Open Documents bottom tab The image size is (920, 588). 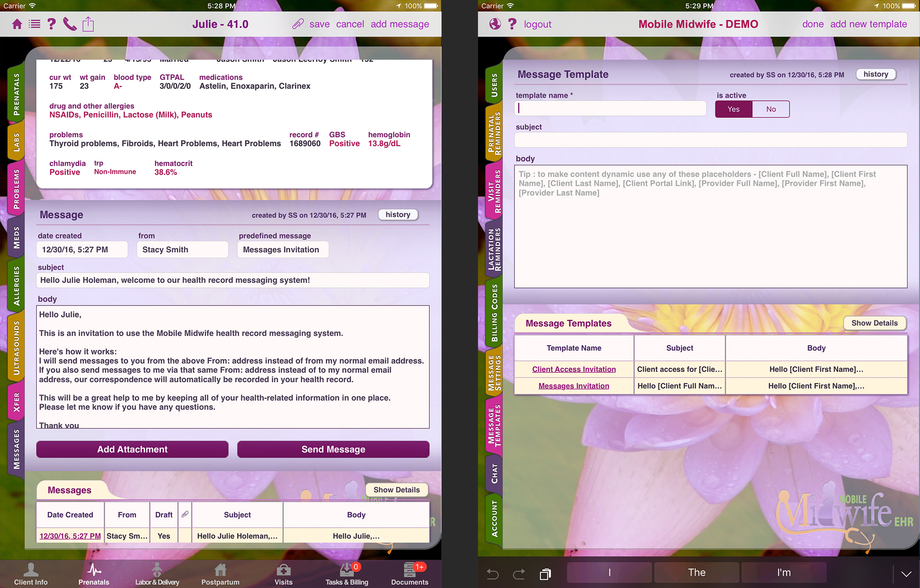[410, 574]
